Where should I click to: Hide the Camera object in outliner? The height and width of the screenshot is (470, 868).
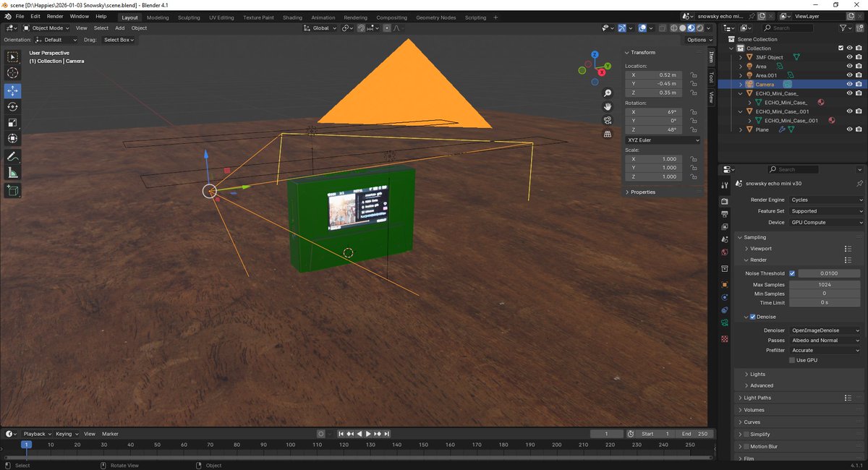(849, 85)
